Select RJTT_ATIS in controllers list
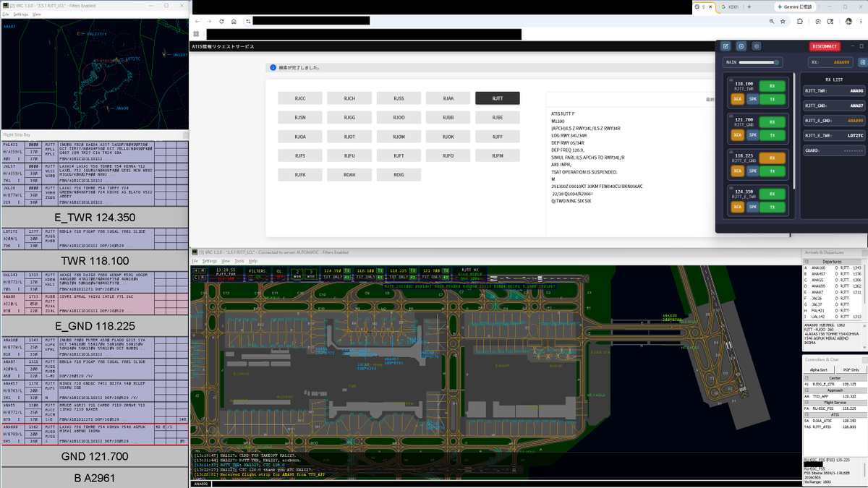Viewport: 868px width, 488px height. (x=835, y=427)
